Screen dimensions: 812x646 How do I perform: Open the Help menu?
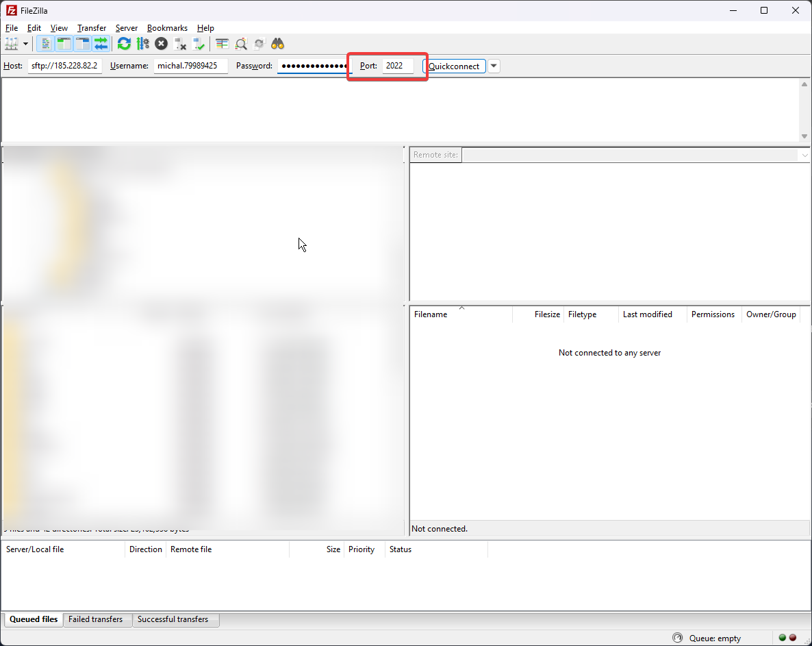click(x=205, y=28)
